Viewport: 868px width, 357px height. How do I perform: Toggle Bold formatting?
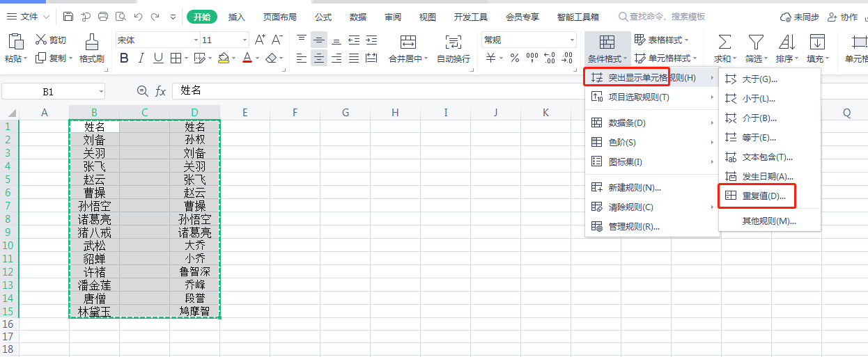point(124,58)
